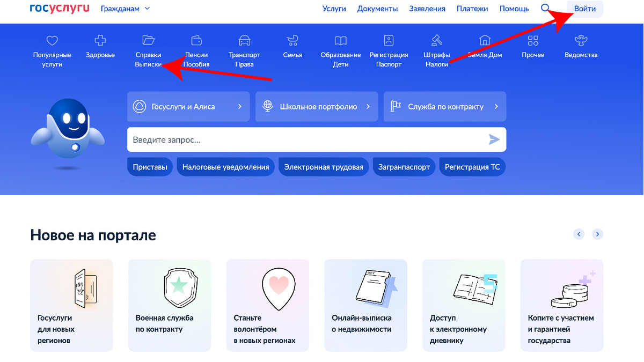Select the Загранпаспорт quick tag
Screen dimensions: 644x362
pos(404,167)
